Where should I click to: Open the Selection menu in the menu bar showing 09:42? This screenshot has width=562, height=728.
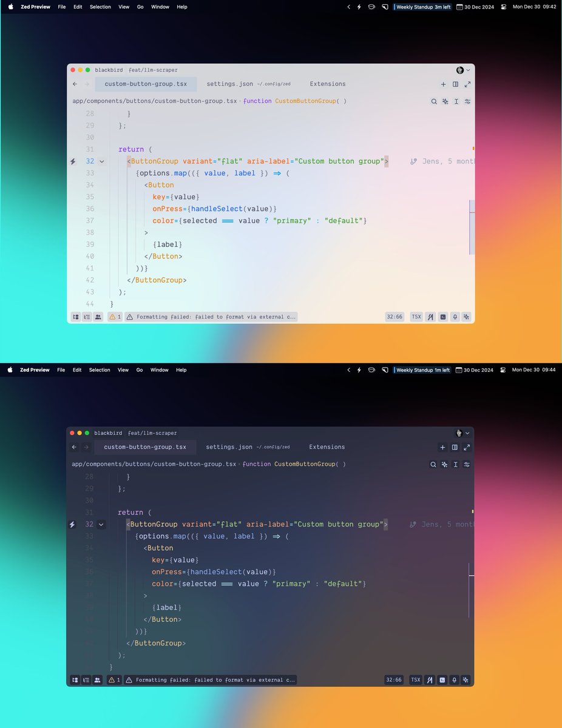tap(101, 7)
